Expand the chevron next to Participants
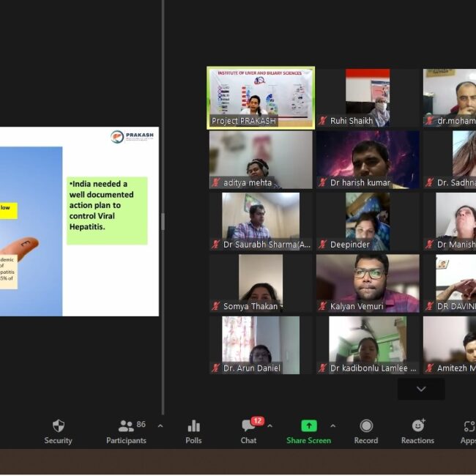Image resolution: width=476 pixels, height=476 pixels. click(x=160, y=425)
